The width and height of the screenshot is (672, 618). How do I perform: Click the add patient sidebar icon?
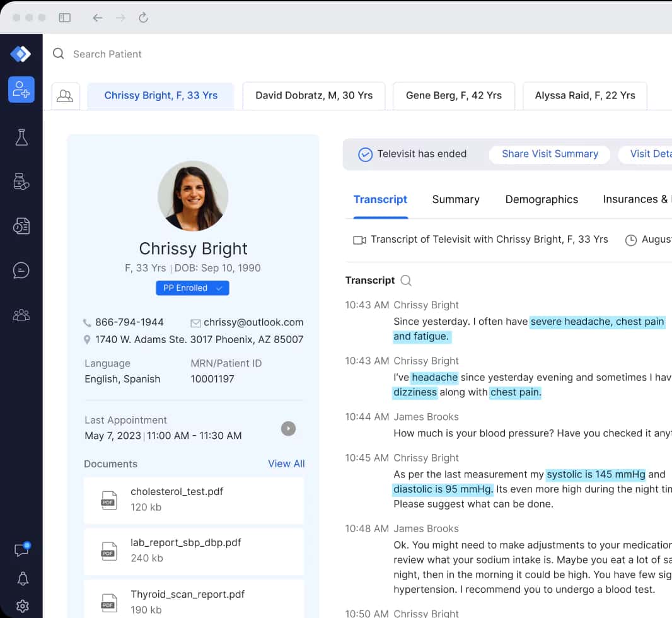21,90
